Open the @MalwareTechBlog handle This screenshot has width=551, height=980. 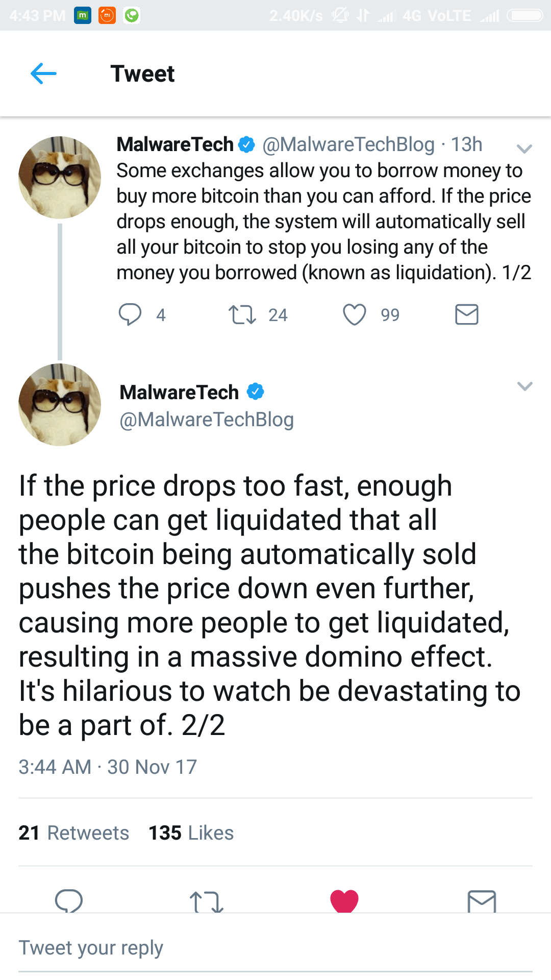[206, 420]
